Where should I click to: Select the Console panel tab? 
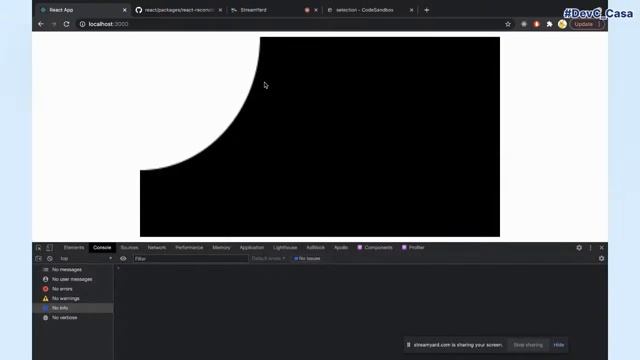coord(102,248)
